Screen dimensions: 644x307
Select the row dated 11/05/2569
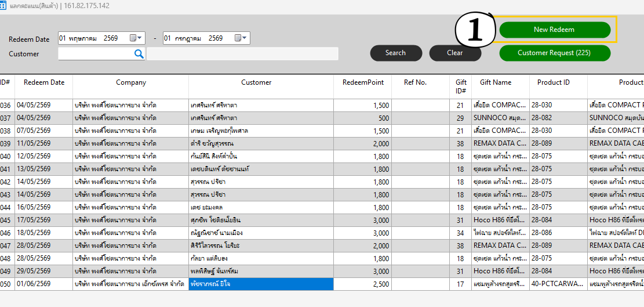322,144
